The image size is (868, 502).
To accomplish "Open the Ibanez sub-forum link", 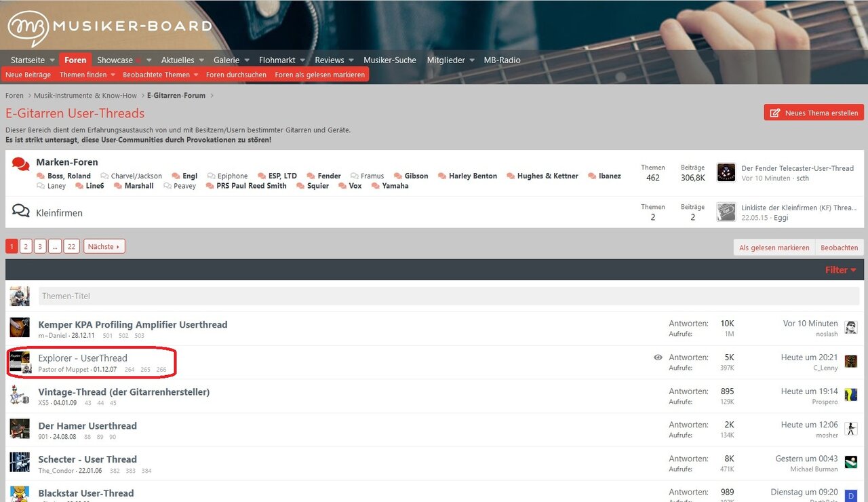I will pos(610,176).
